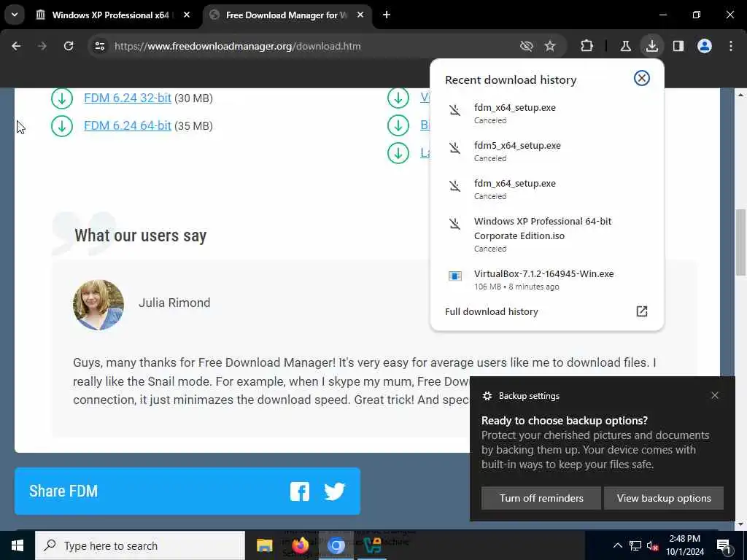Click the canceled icon beside fdm5_x64_setup.exe
Screen dimensions: 747x560
(x=455, y=148)
